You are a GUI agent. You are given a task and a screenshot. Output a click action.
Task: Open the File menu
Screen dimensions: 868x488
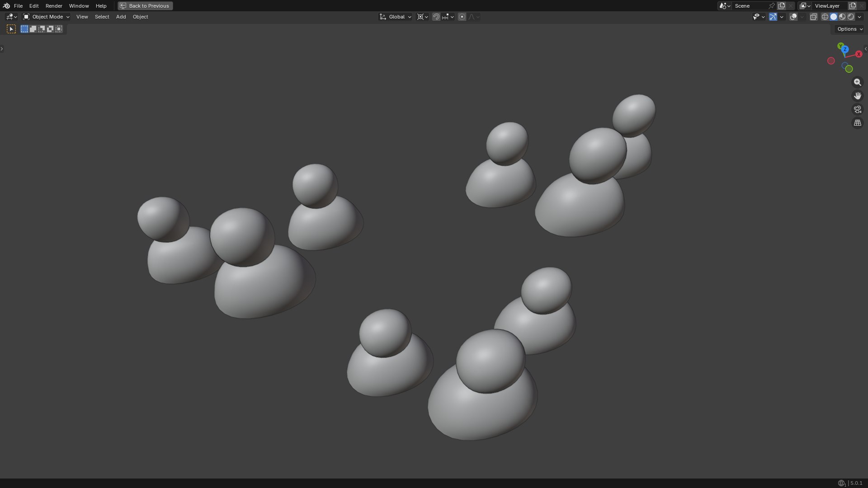click(18, 6)
